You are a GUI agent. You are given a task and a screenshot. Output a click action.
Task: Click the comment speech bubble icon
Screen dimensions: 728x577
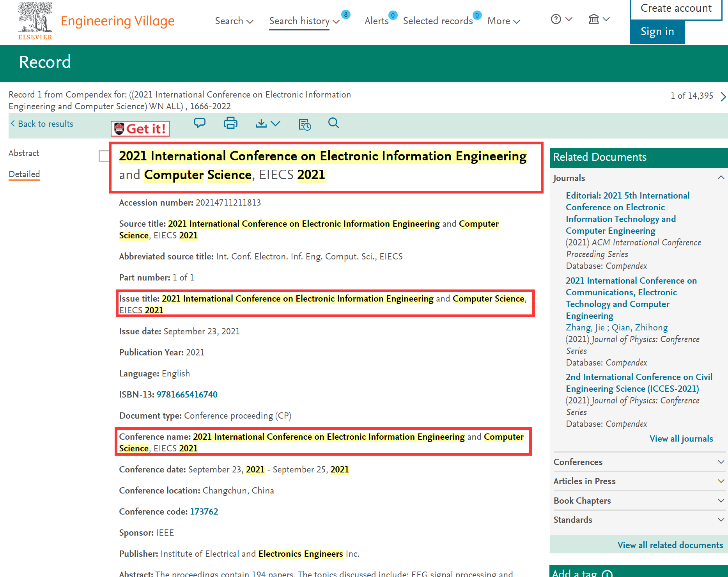click(200, 123)
